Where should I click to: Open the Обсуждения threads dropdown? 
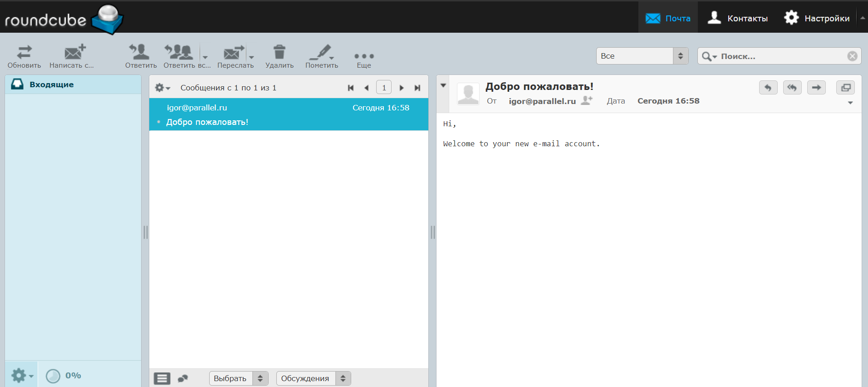(314, 378)
